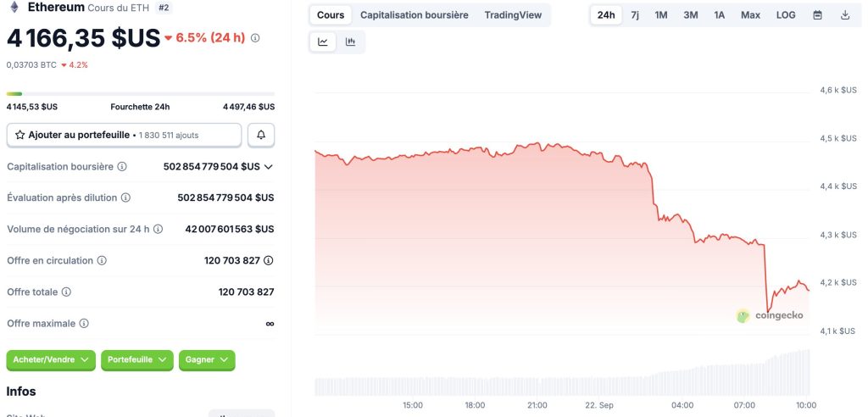The image size is (868, 417).
Task: Click info icon next to Capitalisation boursière
Action: tap(122, 167)
